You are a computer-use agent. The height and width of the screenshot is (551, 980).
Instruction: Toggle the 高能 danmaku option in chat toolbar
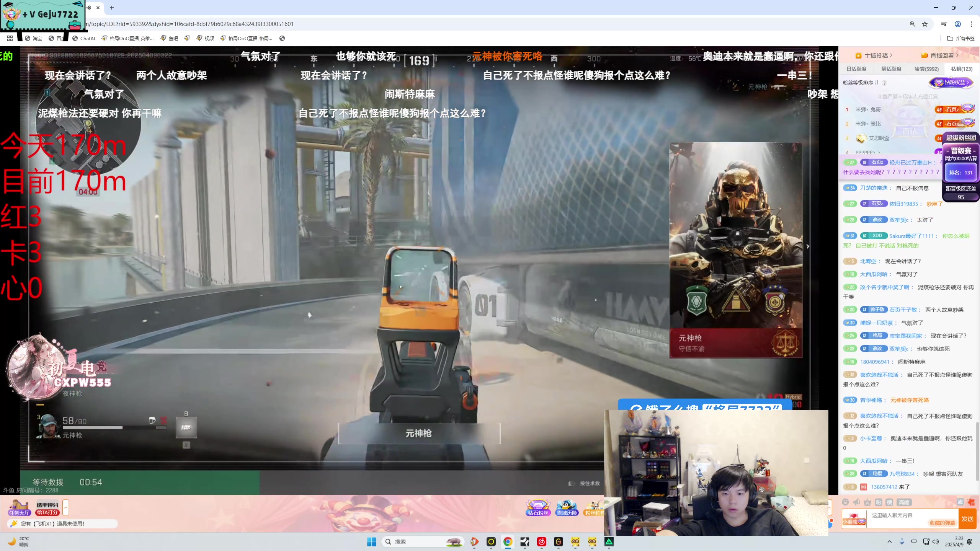pyautogui.click(x=904, y=502)
